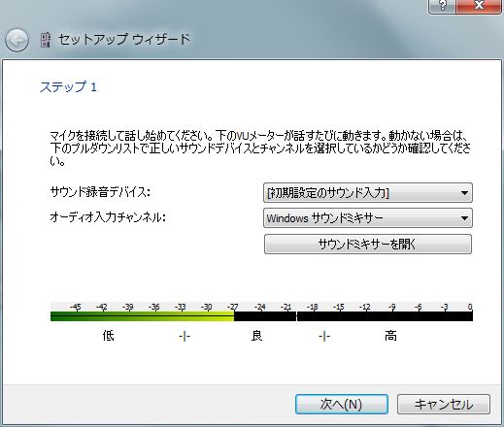Screen dimensions: 504x427
Task: Close the setup wizard window
Action: [479, 6]
